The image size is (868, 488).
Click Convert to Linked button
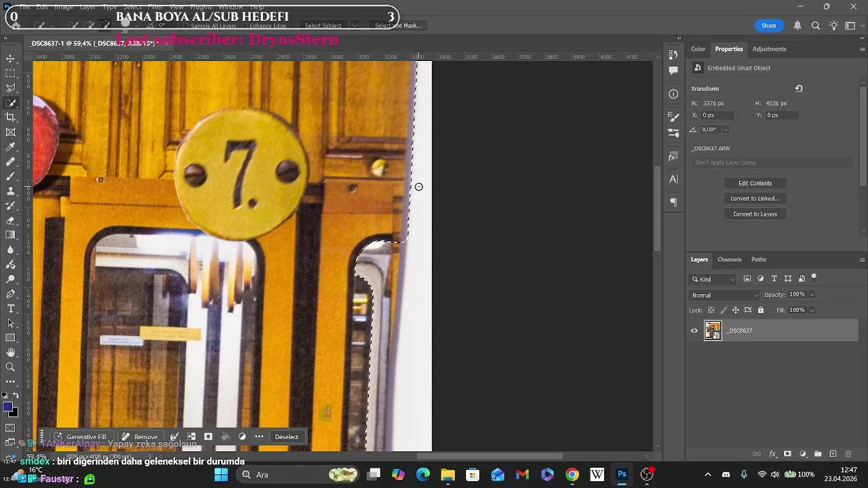click(755, 199)
